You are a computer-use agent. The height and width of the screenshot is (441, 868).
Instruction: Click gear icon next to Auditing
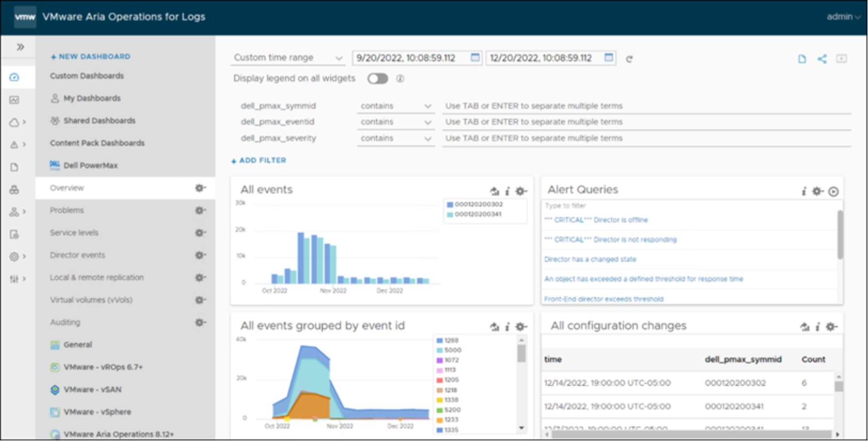(200, 323)
